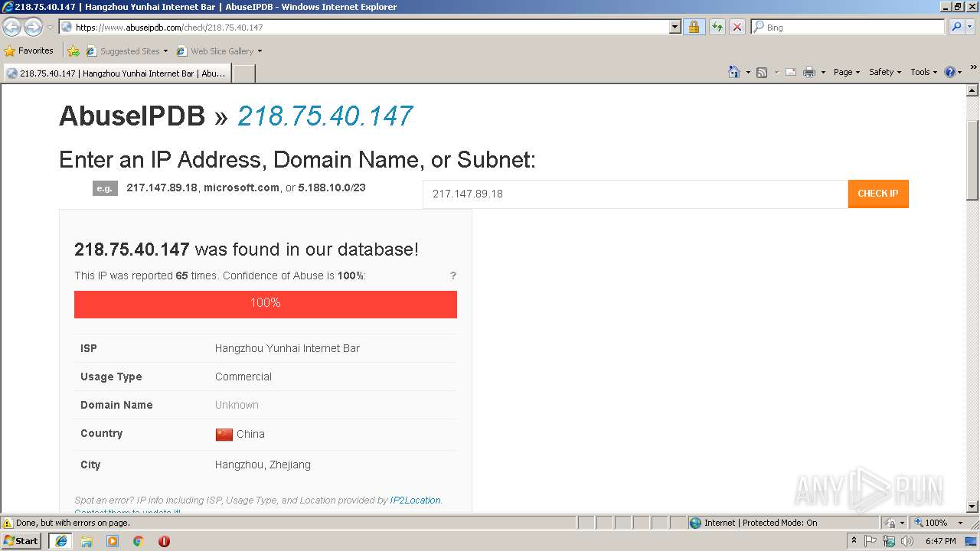
Task: Click the browser Forward arrow button
Action: (33, 28)
